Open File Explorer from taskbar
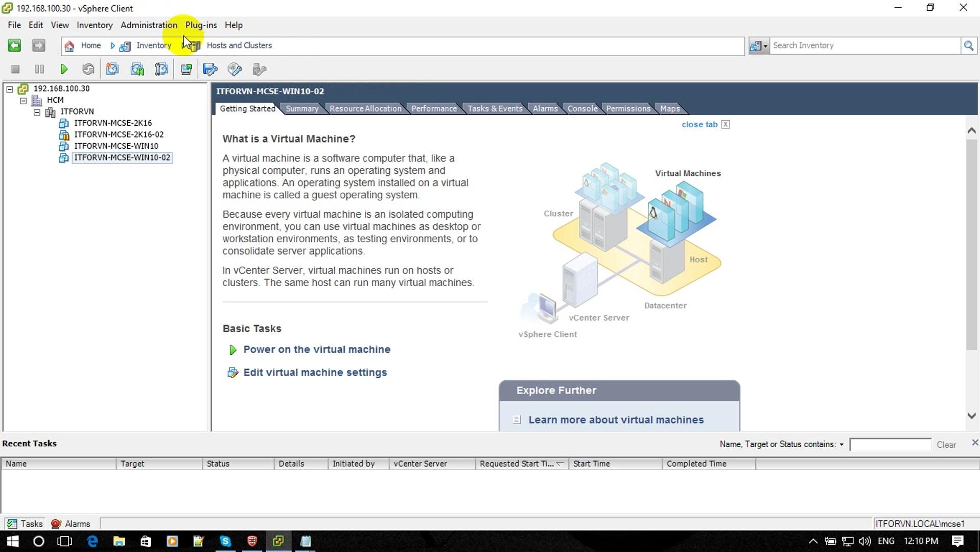Screen dimensions: 980x552 pos(119,541)
